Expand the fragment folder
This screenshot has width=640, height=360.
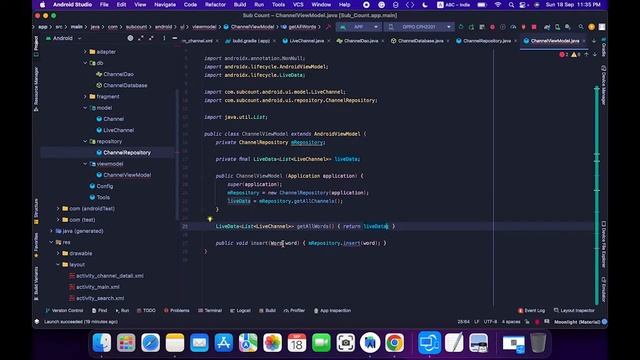[85, 97]
